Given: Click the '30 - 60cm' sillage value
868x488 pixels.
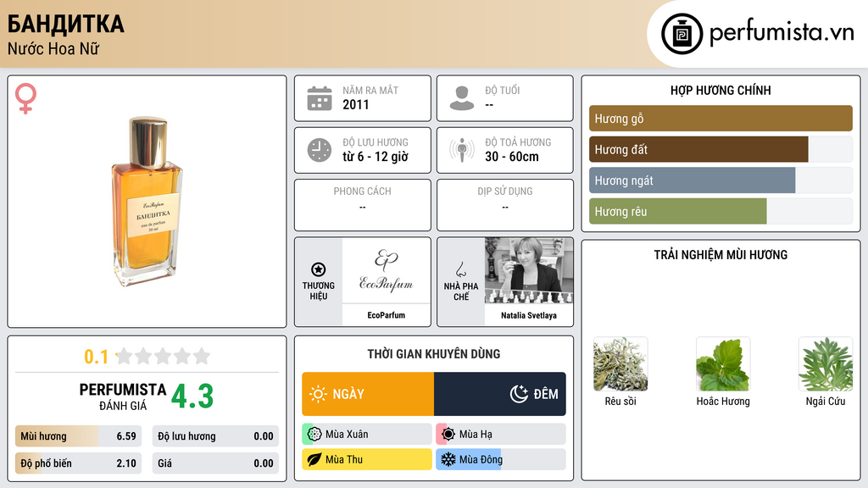Looking at the screenshot, I should [511, 157].
